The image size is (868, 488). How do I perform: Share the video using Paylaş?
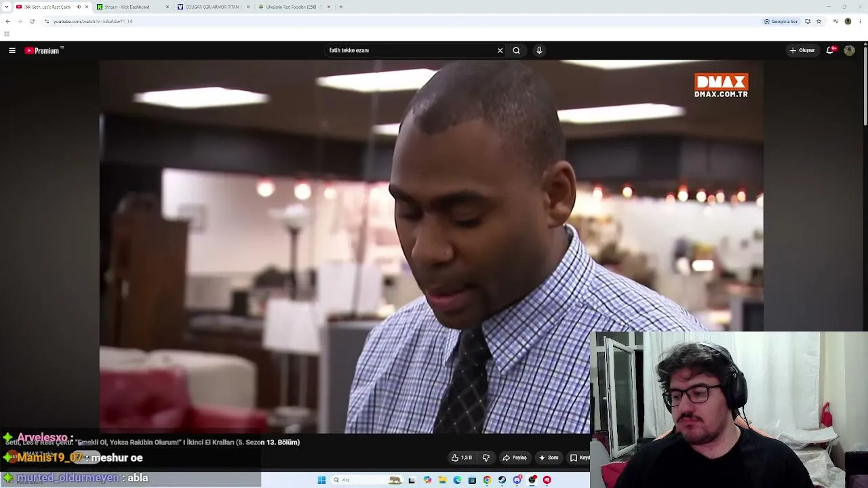click(515, 457)
